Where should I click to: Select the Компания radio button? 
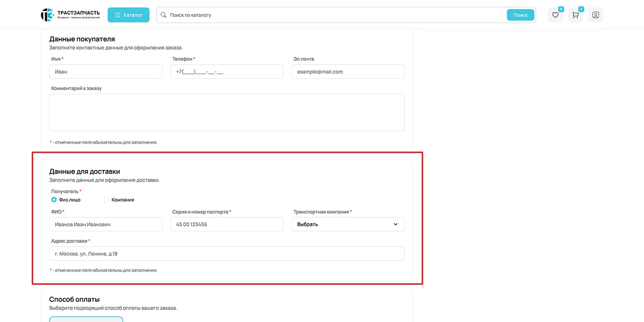[107, 200]
